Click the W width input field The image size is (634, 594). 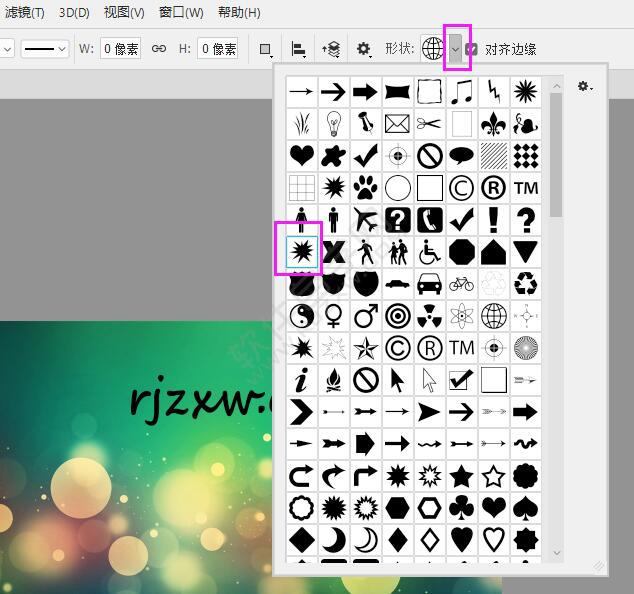(120, 49)
